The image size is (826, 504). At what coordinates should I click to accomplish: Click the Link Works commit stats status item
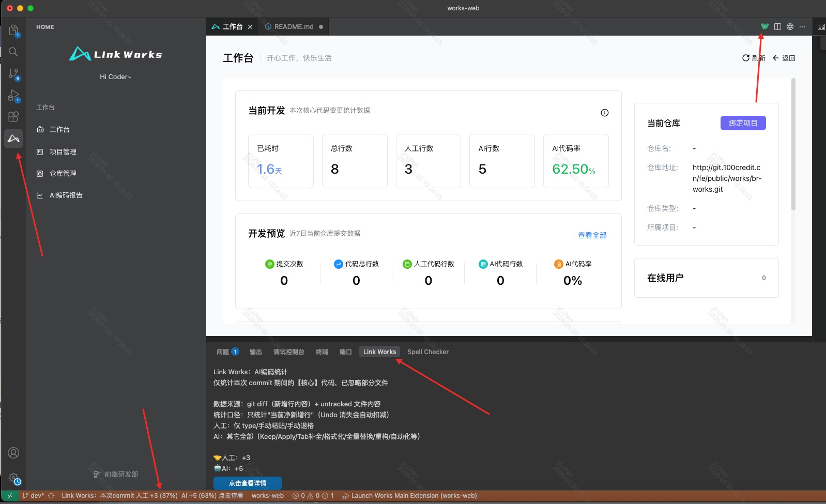(152, 495)
